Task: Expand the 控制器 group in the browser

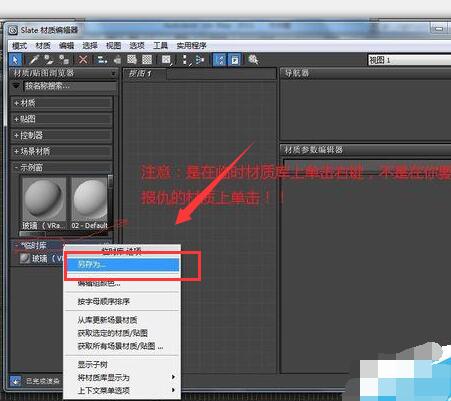Action: click(62, 135)
